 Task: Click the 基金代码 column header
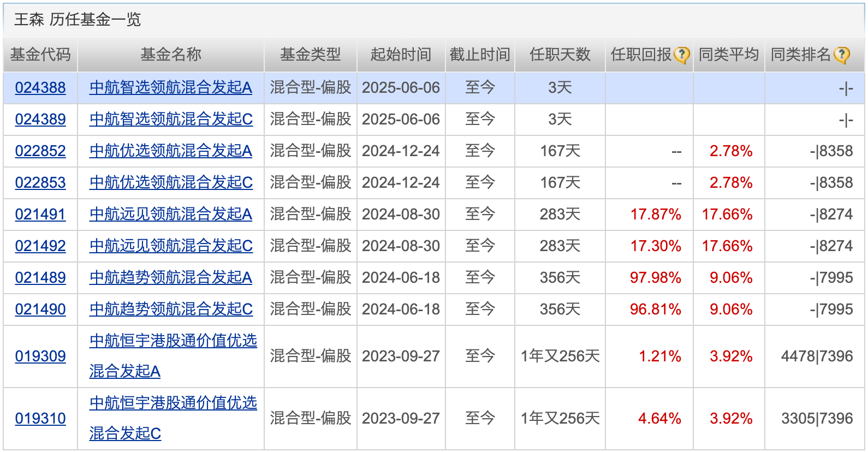[x=40, y=55]
